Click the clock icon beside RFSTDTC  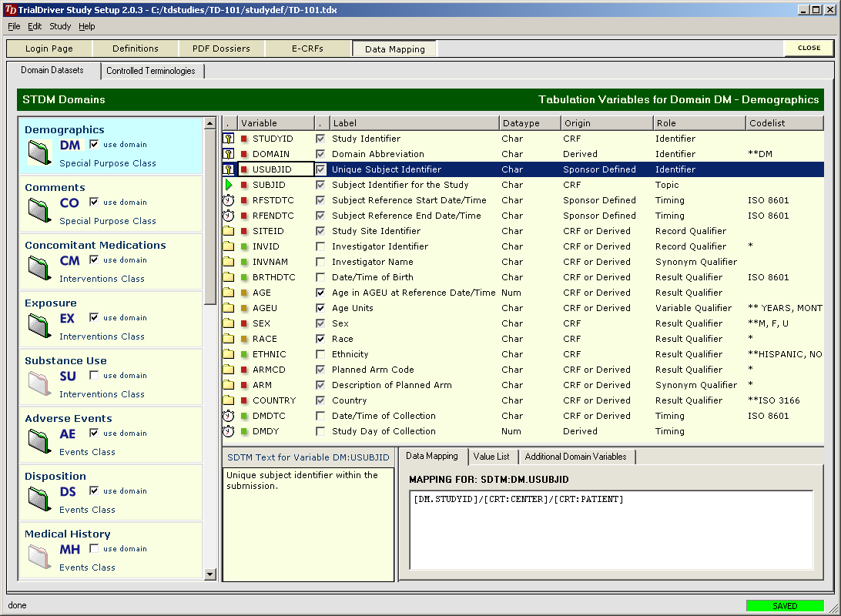click(x=229, y=200)
